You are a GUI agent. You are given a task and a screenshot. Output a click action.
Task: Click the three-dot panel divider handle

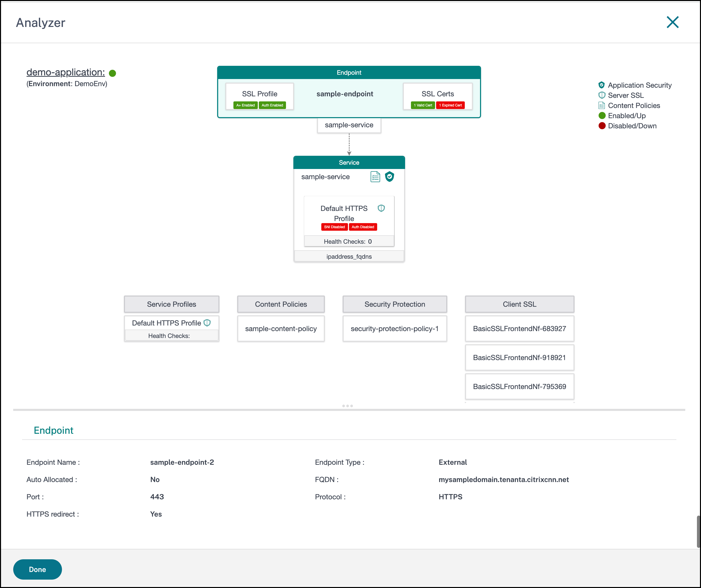tap(347, 406)
